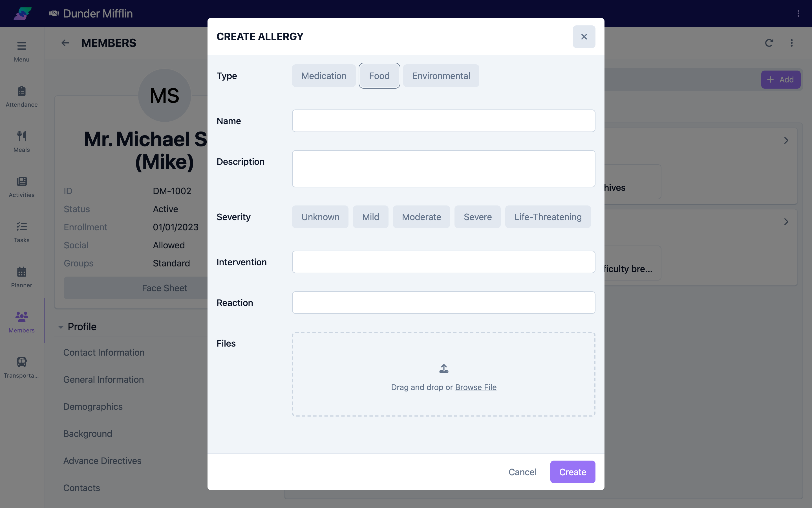The image size is (812, 508).
Task: Open Background profile item
Action: [88, 434]
